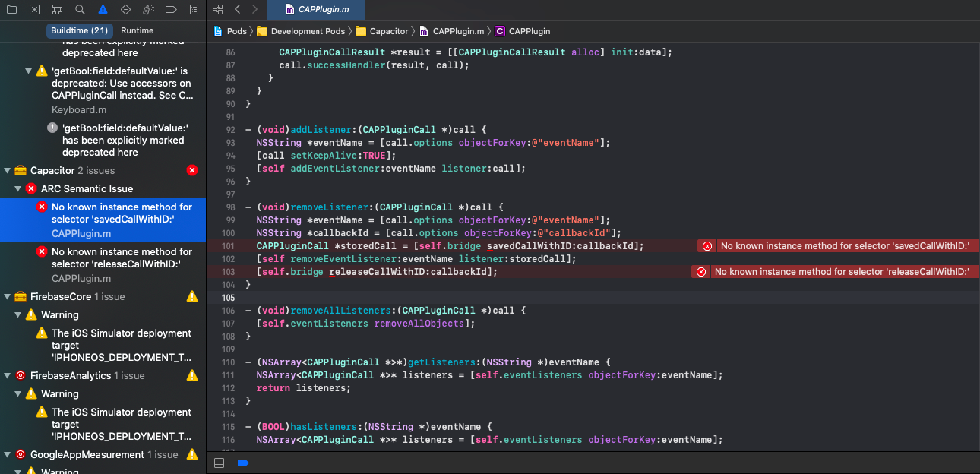Click 'setKeepAlive:TRUE' on line 94
This screenshot has height=474, width=980.
[x=339, y=156]
